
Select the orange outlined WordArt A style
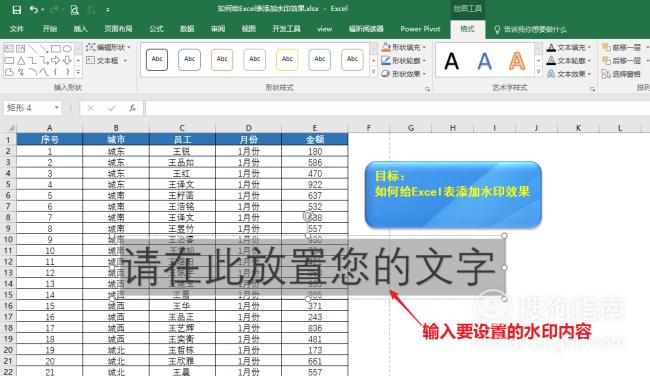coord(517,61)
